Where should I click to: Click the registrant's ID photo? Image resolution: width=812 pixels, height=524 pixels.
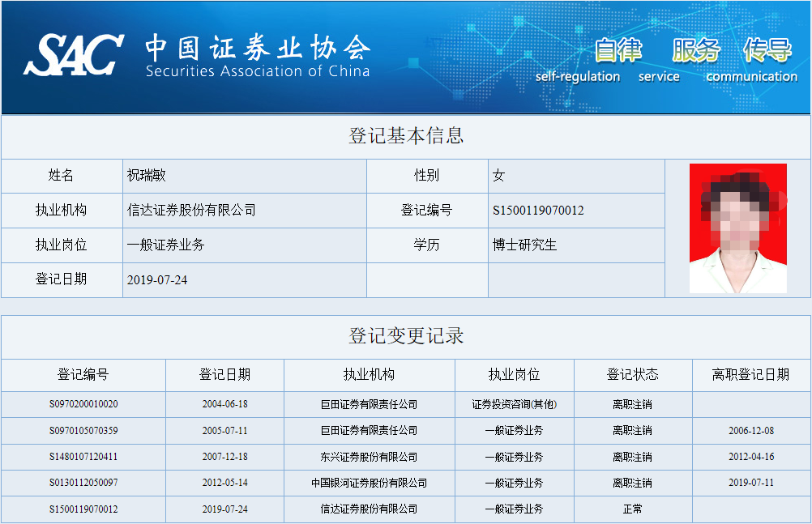[738, 228]
